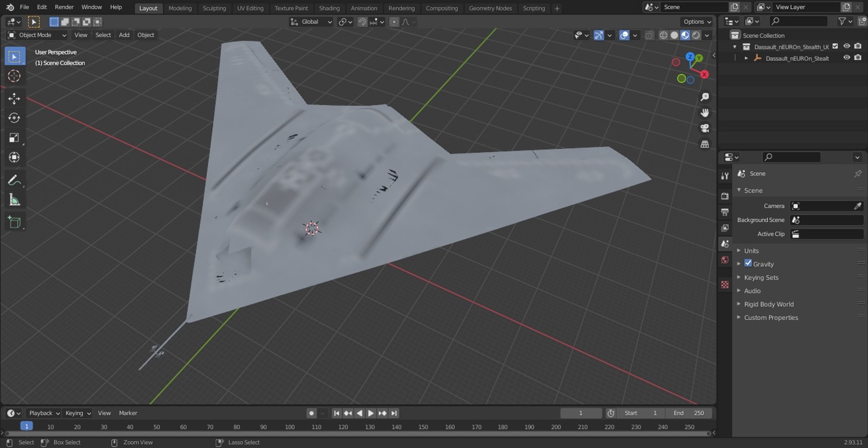Click the current frame field
This screenshot has width=868, height=448.
(581, 413)
